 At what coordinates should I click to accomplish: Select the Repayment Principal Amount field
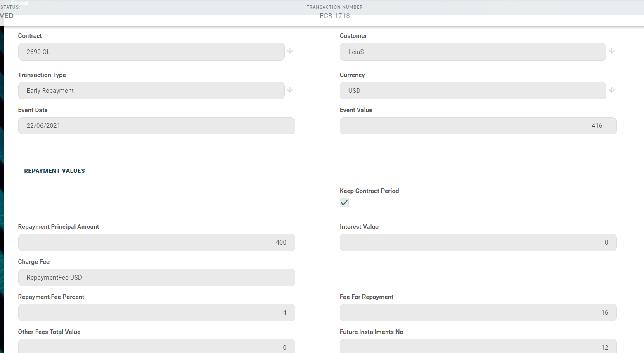coord(156,242)
